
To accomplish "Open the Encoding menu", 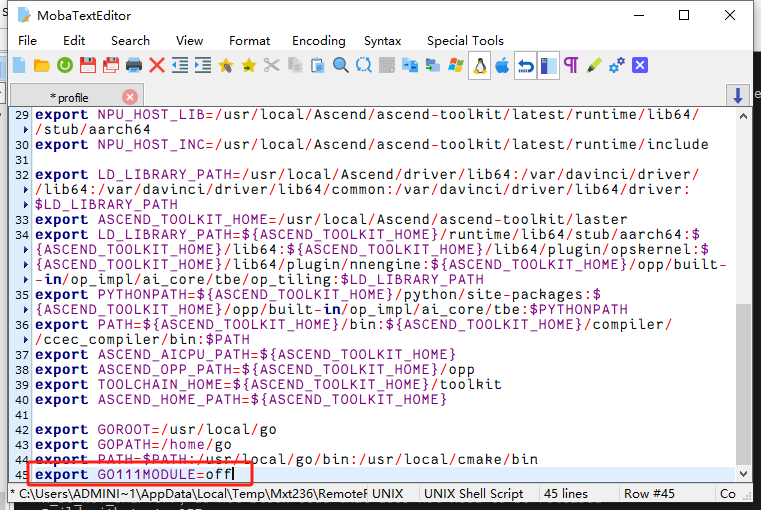I will 319,41.
